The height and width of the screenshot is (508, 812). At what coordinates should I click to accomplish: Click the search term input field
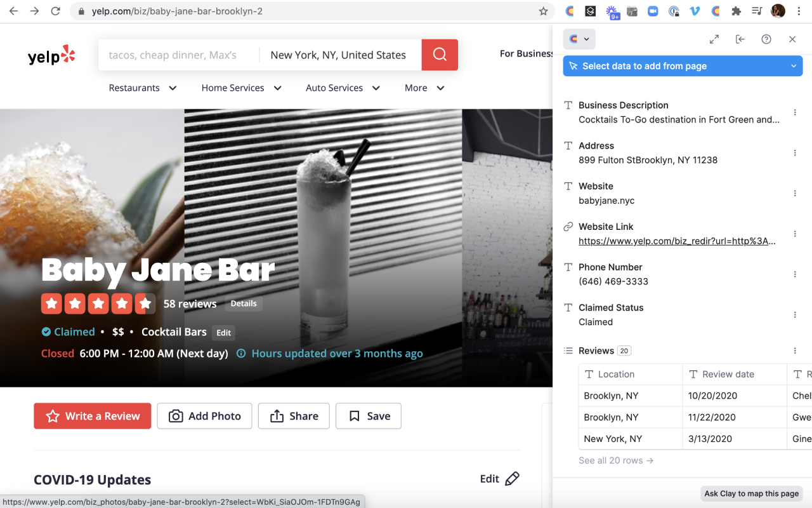tap(179, 55)
